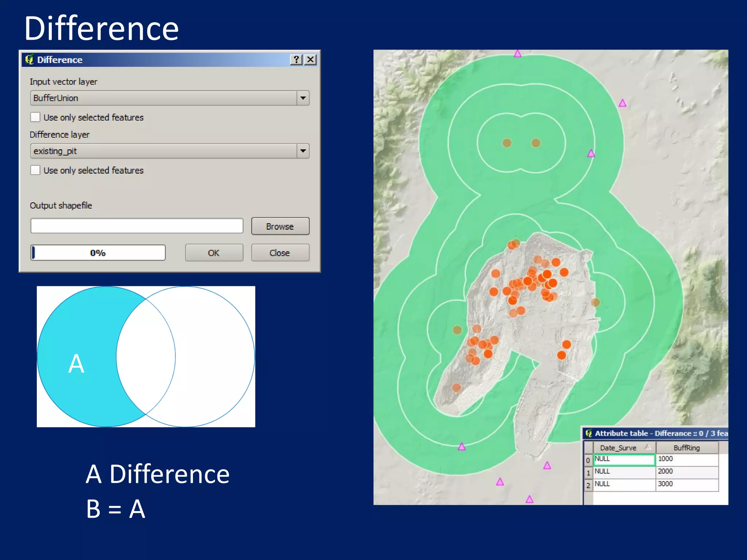Enable selected features for input layer
This screenshot has height=560, width=747.
pos(35,117)
